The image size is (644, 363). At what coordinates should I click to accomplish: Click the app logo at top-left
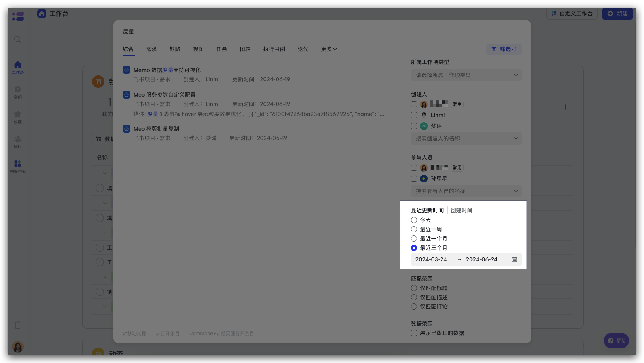coord(18,16)
